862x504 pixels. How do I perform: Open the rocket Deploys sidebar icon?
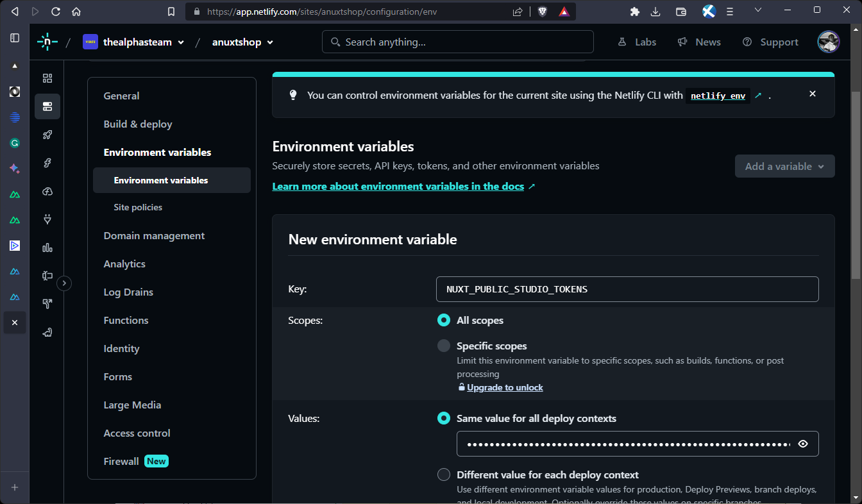[47, 135]
